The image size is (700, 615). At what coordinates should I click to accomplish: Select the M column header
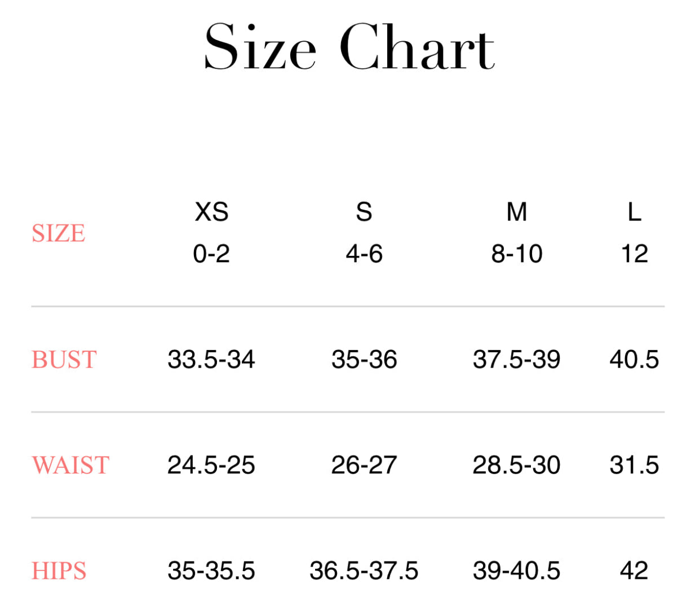pos(517,213)
